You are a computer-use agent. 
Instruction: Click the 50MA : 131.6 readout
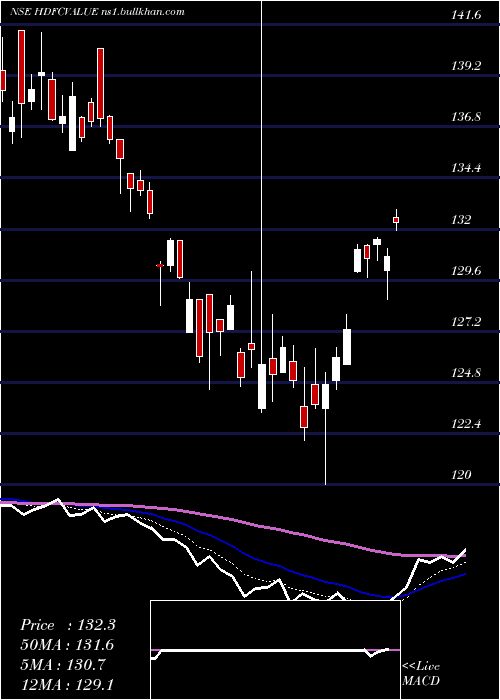(x=67, y=645)
